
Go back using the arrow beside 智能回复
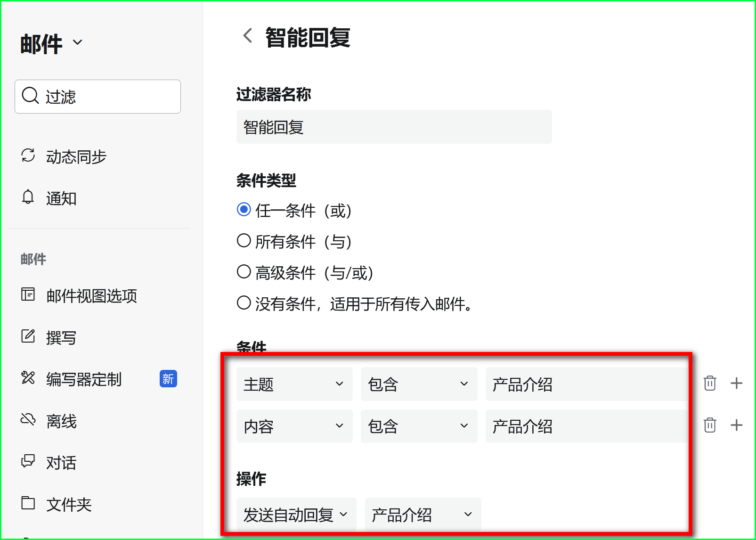tap(248, 36)
